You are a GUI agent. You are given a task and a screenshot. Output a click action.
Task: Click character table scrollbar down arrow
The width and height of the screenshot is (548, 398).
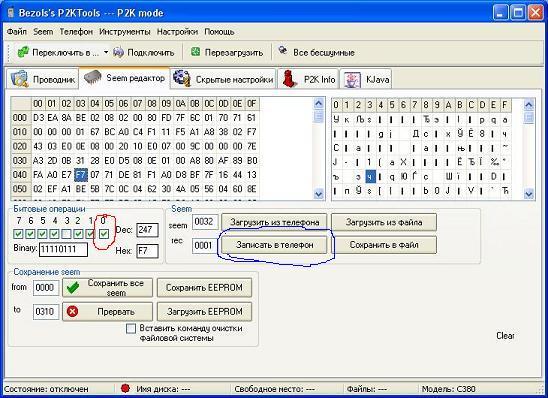529,193
